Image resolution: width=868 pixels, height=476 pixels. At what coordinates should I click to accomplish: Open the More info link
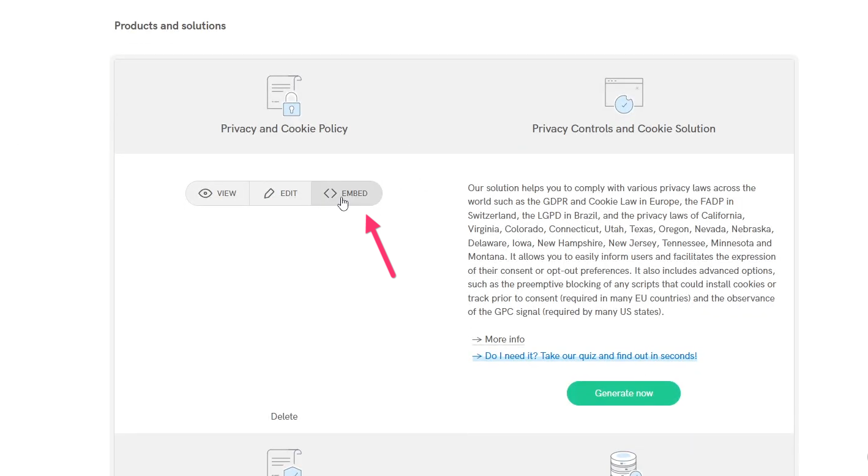coord(498,339)
